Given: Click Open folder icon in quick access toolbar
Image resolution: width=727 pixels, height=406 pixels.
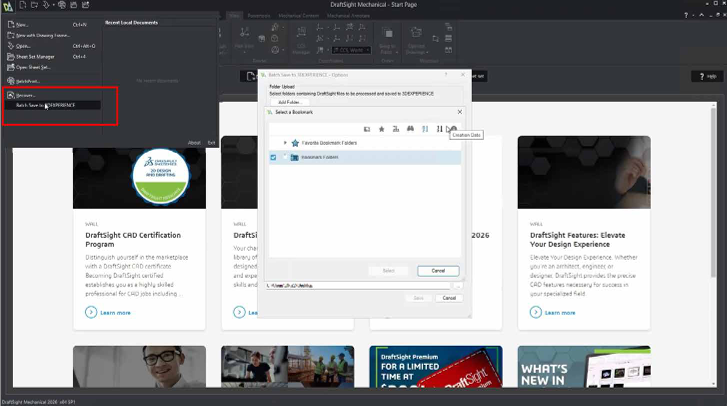Looking at the screenshot, I should coord(34,5).
